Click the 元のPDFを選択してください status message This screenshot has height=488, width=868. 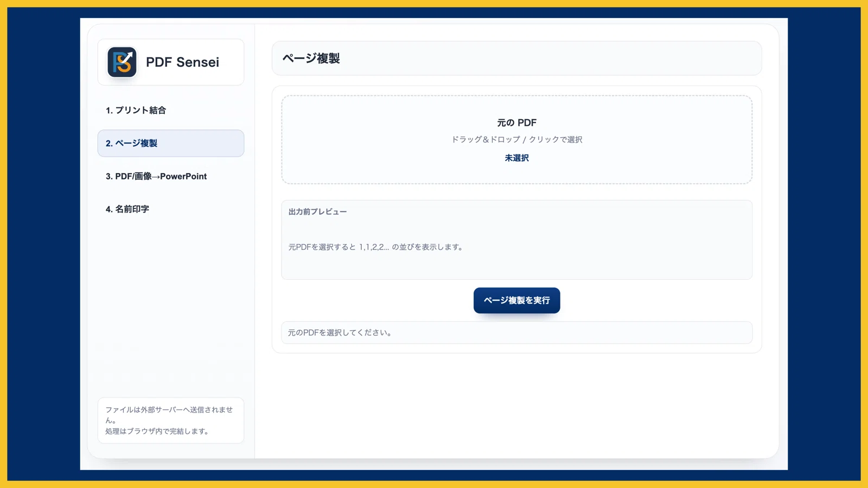tap(340, 332)
